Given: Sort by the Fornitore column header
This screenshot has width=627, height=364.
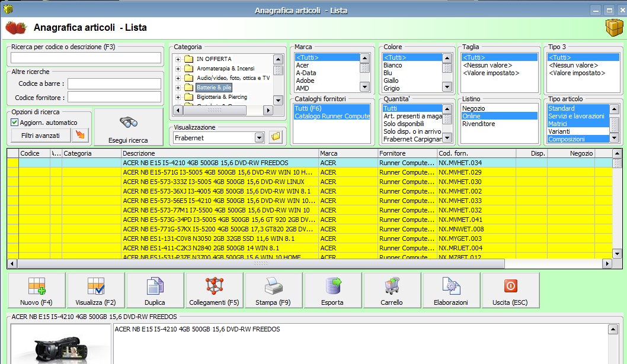Looking at the screenshot, I should click(408, 153).
